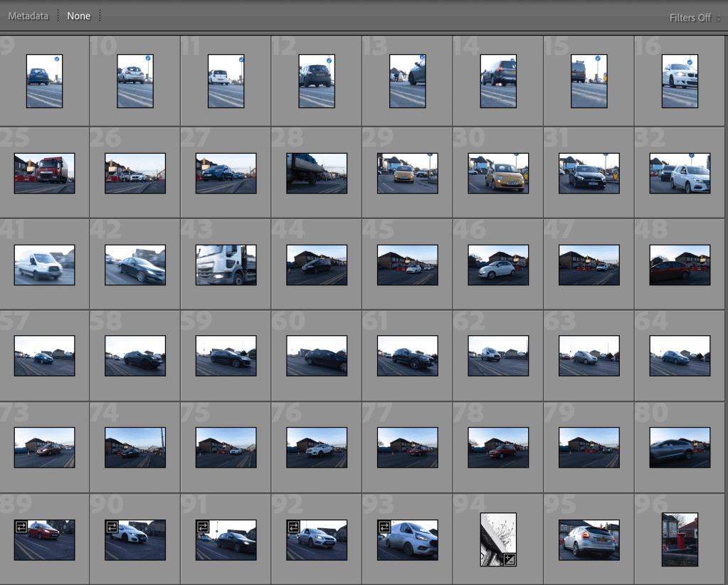
Task: Select the silver hatchback rear photo in cell 95
Action: click(589, 539)
